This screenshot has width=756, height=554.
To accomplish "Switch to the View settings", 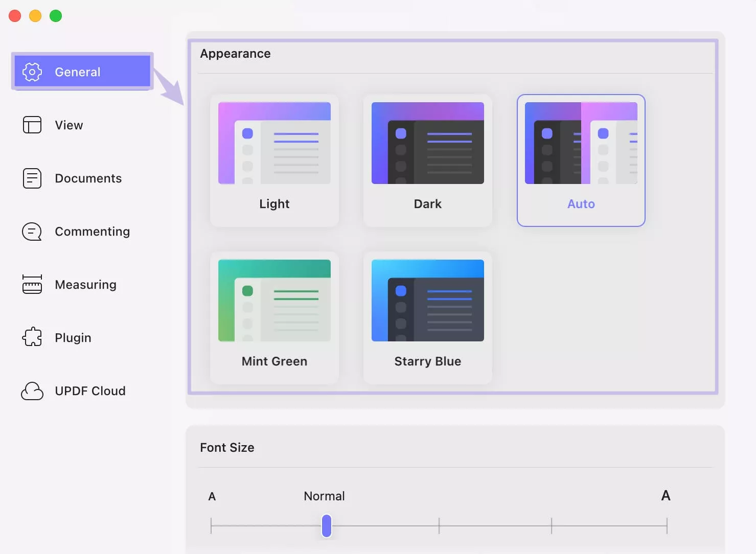I will coord(82,125).
